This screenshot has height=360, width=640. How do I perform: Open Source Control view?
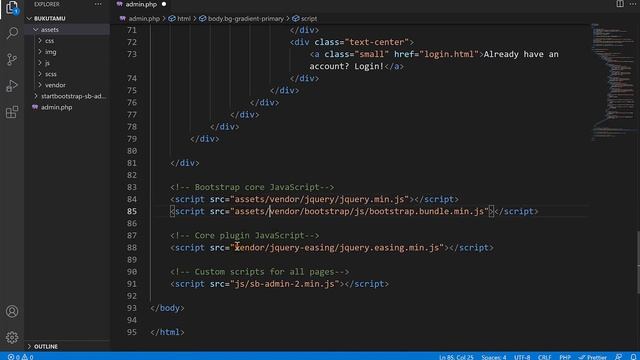click(x=12, y=60)
